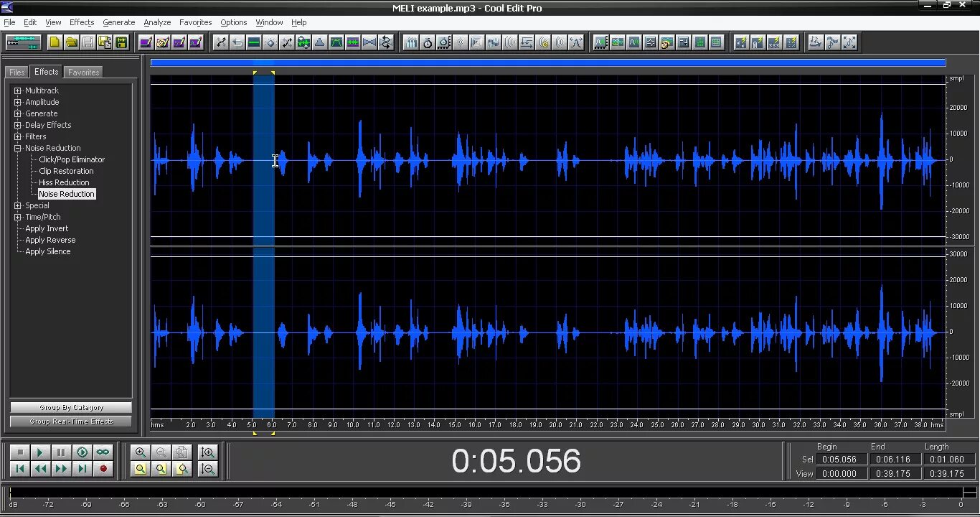The width and height of the screenshot is (980, 517).
Task: Expand the Multitrack category
Action: (x=17, y=90)
